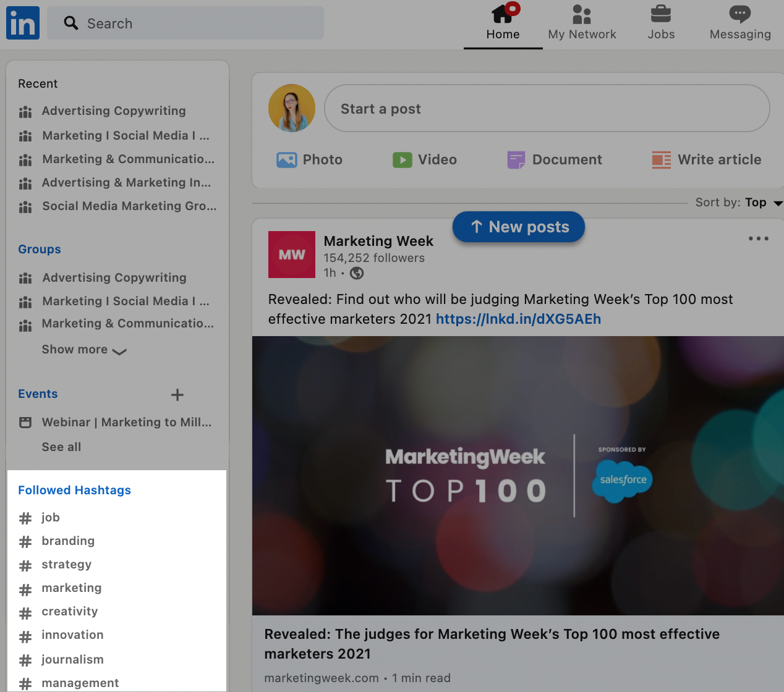Screen dimensions: 784x692
Task: Open the job hashtag
Action: 51,518
